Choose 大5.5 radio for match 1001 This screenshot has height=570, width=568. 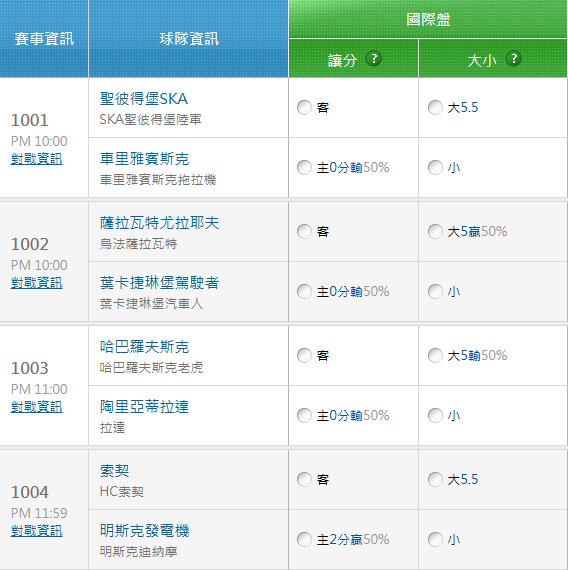(x=435, y=108)
